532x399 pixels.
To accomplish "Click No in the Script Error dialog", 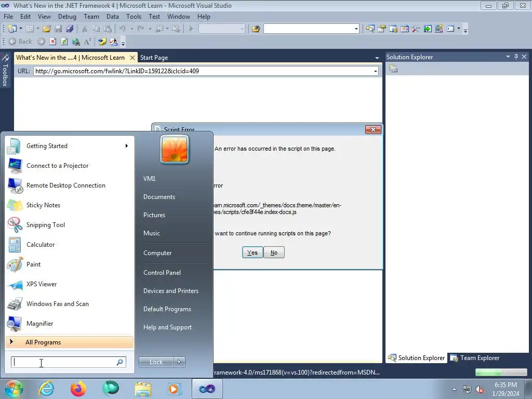I will pos(274,252).
